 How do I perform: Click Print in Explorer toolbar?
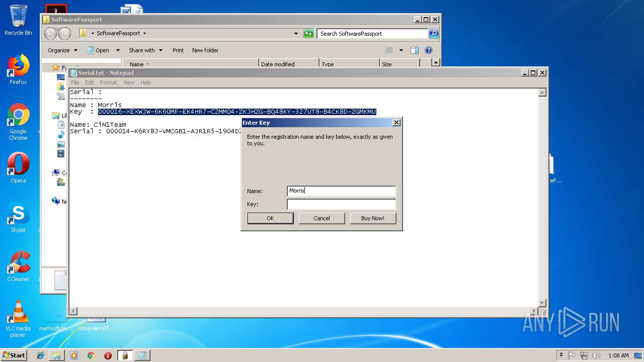tap(178, 50)
